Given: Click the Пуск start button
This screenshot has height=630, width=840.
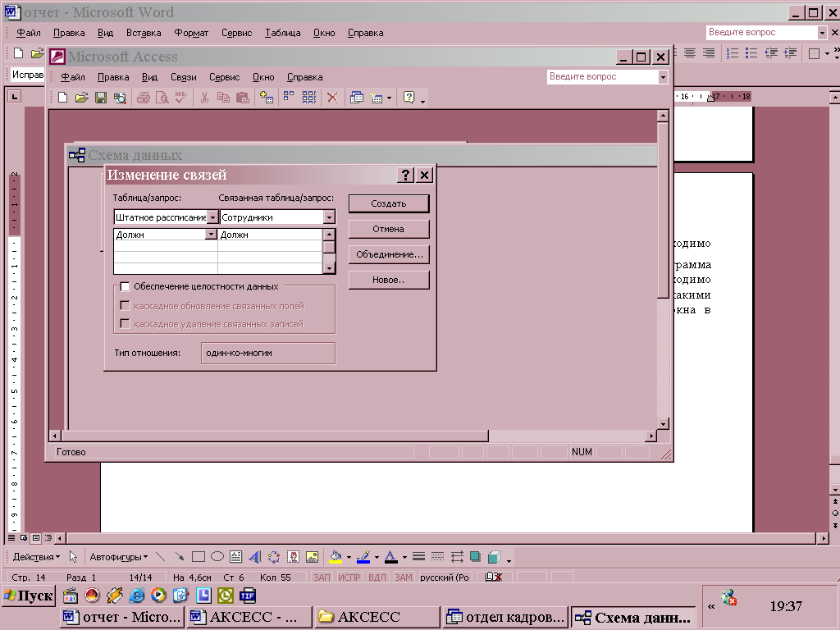Looking at the screenshot, I should coord(29,596).
